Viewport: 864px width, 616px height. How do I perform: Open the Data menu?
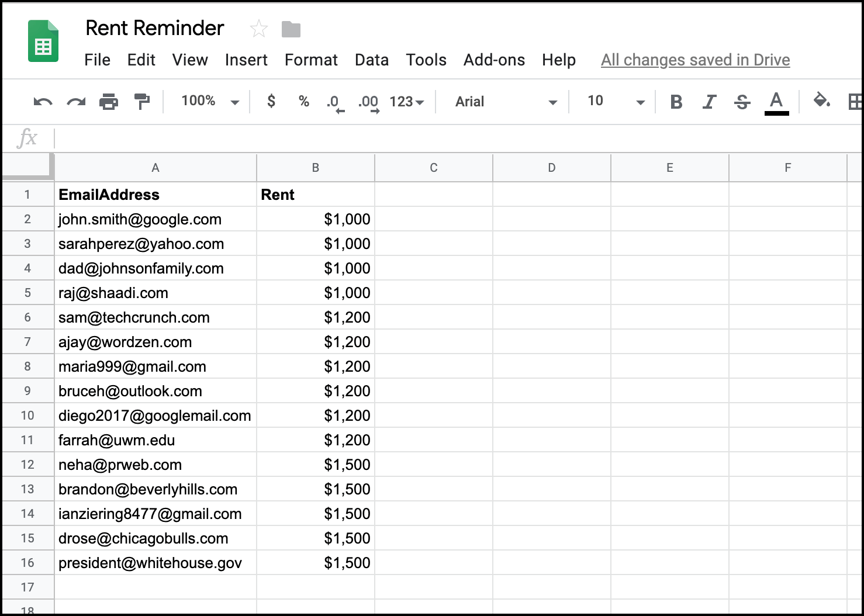[372, 60]
